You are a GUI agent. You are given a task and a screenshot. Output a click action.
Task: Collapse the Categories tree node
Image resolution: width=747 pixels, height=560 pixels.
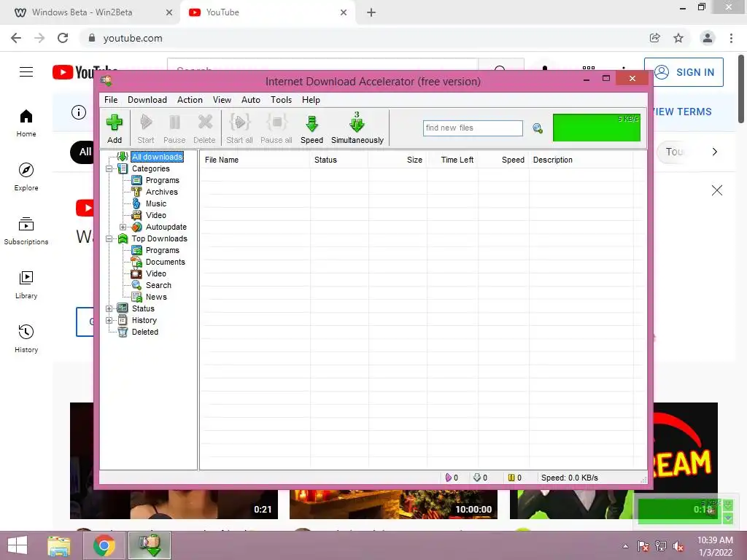point(109,168)
